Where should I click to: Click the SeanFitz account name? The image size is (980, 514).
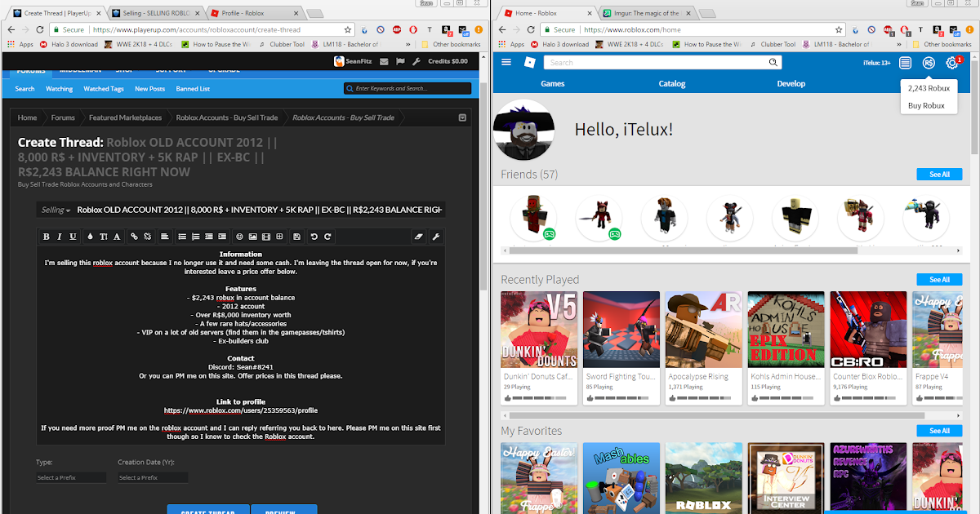[357, 61]
